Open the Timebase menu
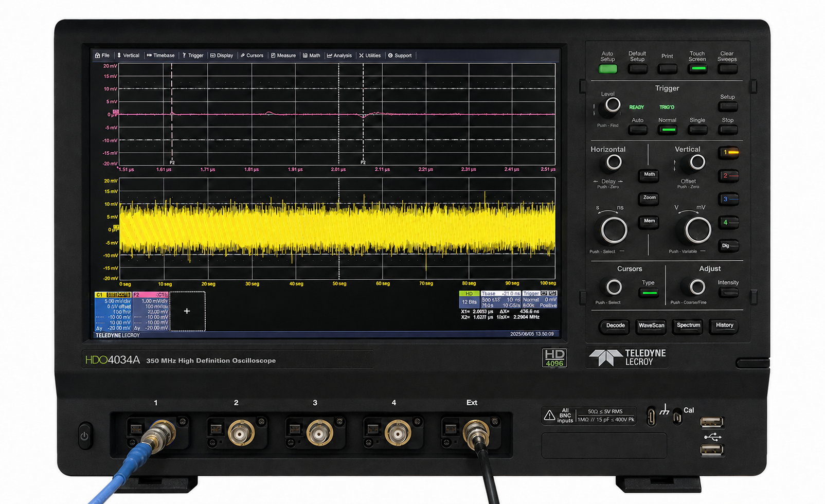 tap(160, 56)
